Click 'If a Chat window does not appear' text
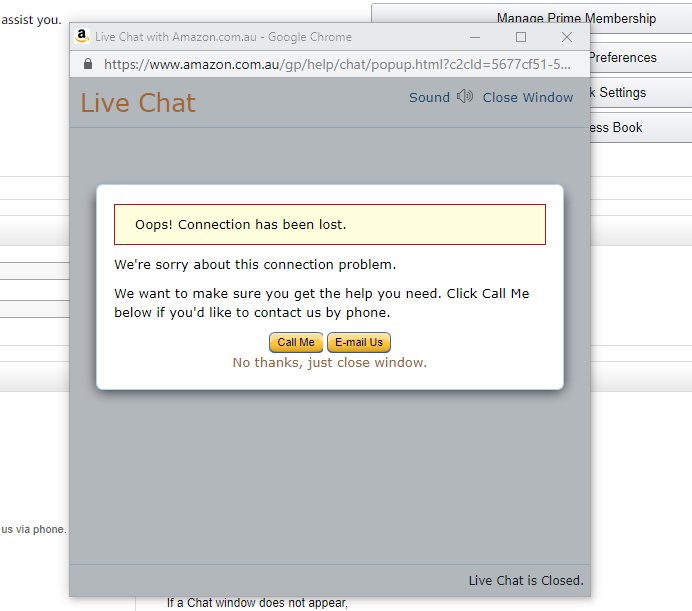Image resolution: width=692 pixels, height=611 pixels. (257, 603)
